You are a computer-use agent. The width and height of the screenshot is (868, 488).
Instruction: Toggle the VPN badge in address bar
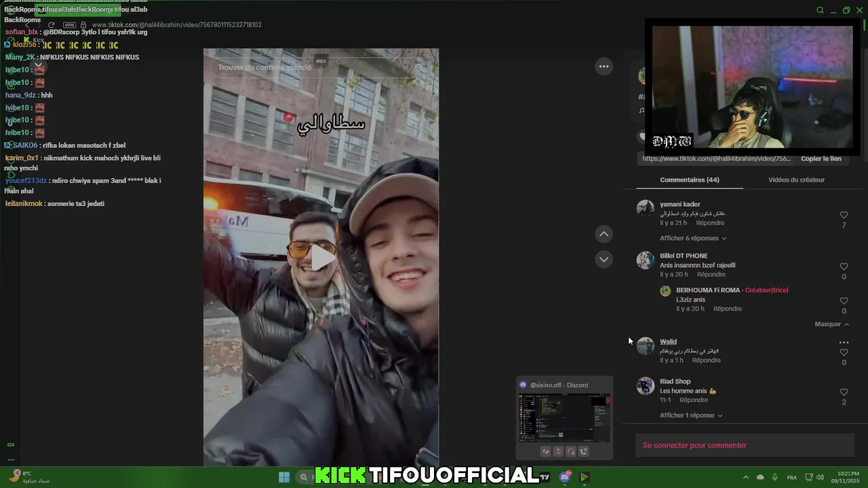(69, 25)
